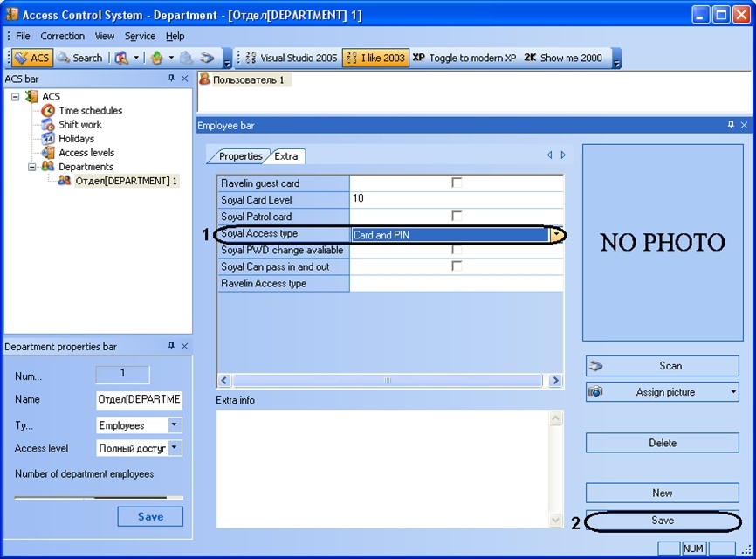The image size is (756, 559).
Task: Switch theme to Visual Studio 2005
Action: 292,58
